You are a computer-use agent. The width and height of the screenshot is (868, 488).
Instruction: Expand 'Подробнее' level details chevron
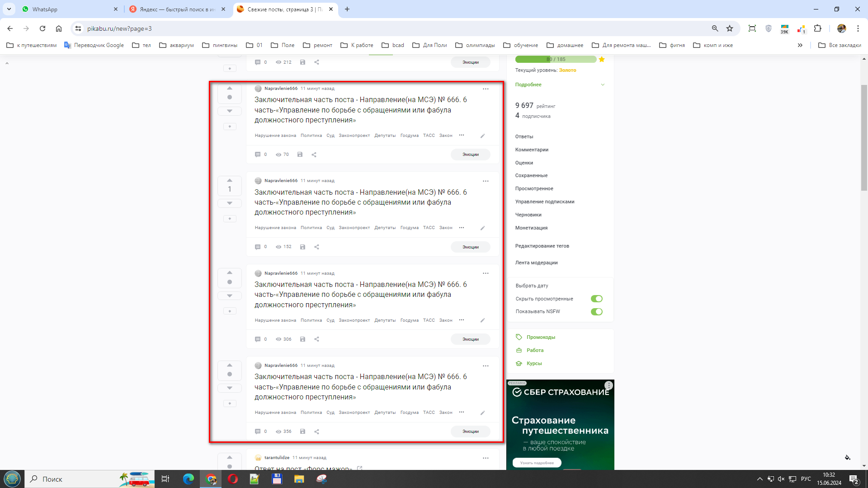pyautogui.click(x=602, y=85)
